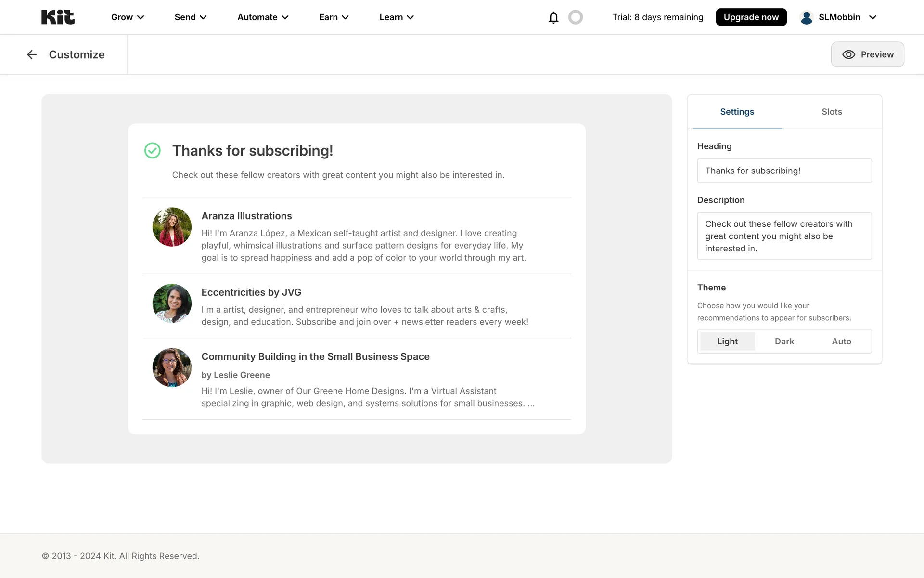Switch to the Slots tab
Viewport: 924px width, 578px height.
pos(832,112)
